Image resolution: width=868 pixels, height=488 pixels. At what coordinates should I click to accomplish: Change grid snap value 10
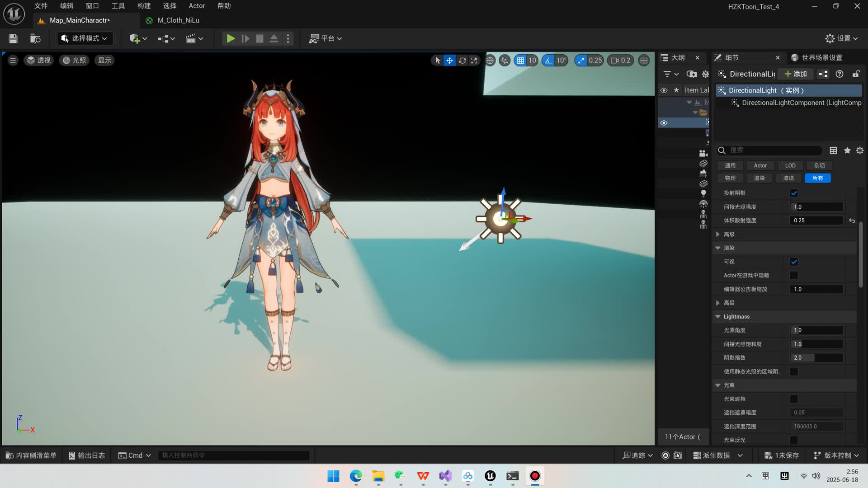point(532,61)
